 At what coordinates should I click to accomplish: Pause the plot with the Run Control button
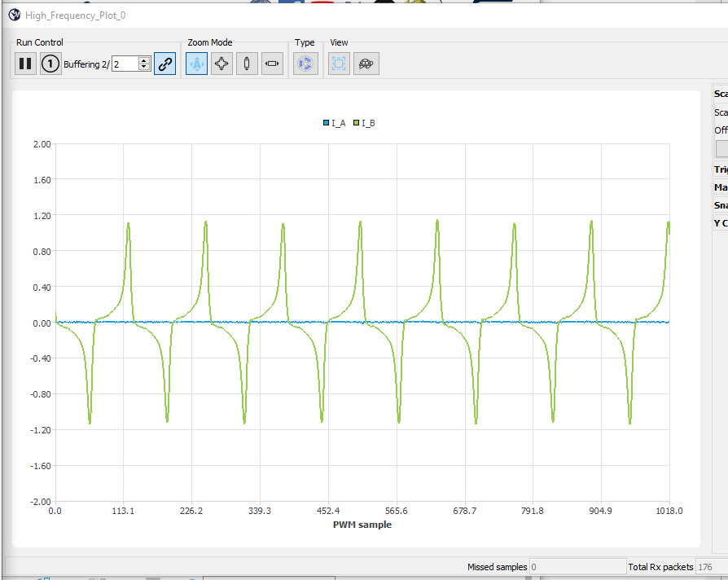click(25, 64)
